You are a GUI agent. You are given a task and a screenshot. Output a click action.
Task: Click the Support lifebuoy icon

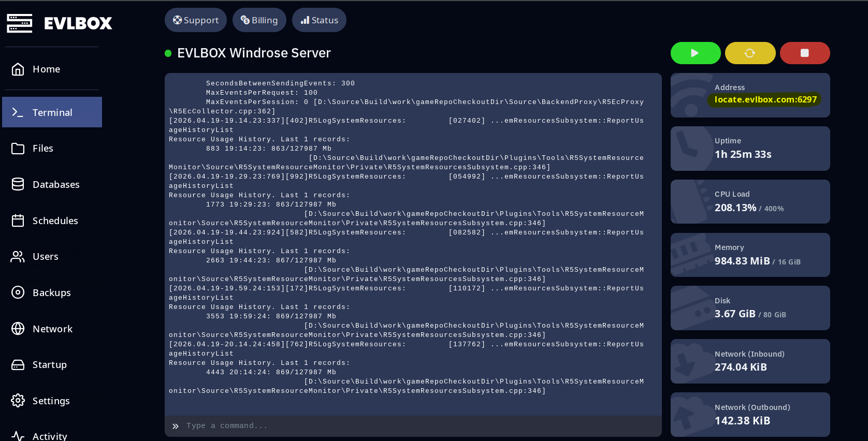point(177,20)
